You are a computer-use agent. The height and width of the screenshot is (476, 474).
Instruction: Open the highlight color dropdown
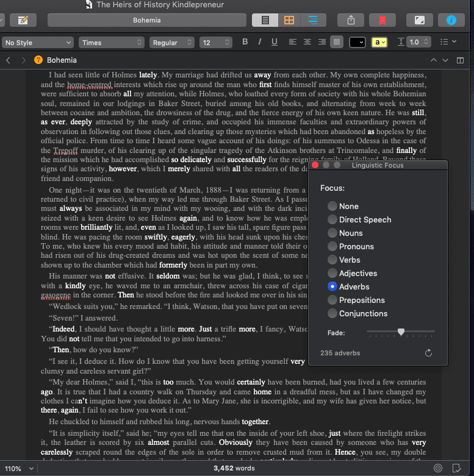tap(379, 42)
